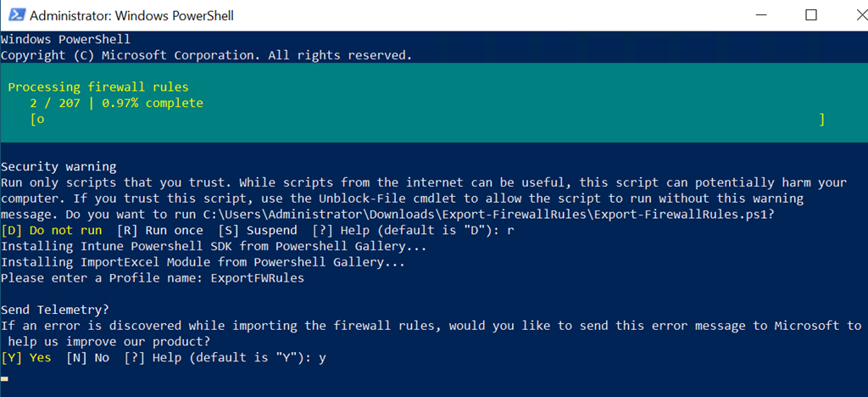Click the 'Security warning' heading
868x397 pixels.
click(58, 166)
